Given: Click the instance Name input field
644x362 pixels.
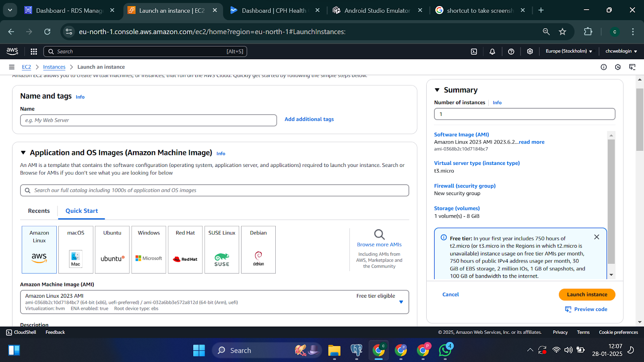Looking at the screenshot, I should pyautogui.click(x=149, y=120).
